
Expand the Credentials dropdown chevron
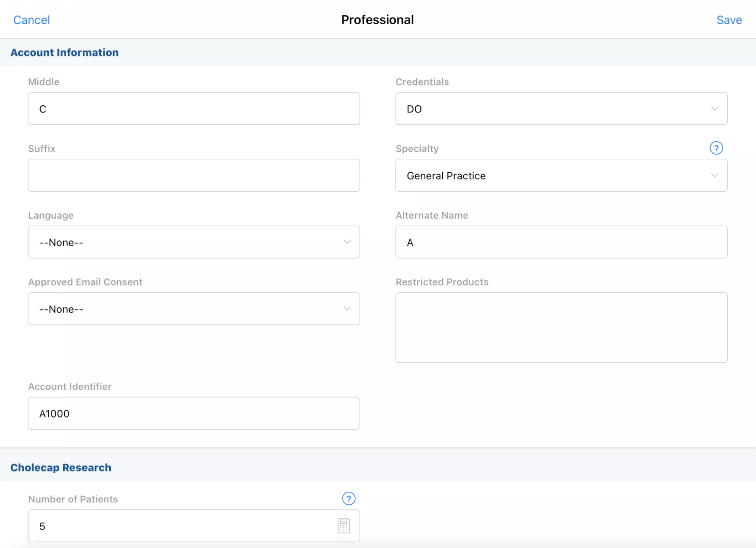(x=714, y=109)
